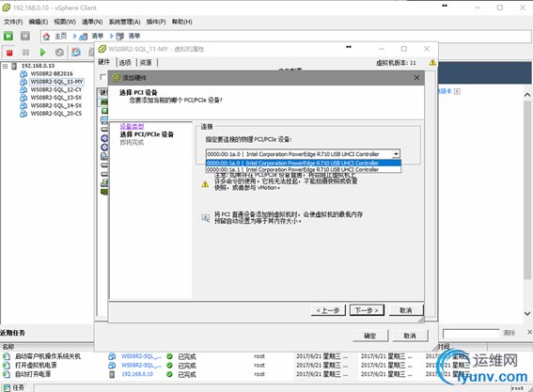533x392 pixels.
Task: Click the right panel scroll up arrow
Action: click(x=527, y=94)
